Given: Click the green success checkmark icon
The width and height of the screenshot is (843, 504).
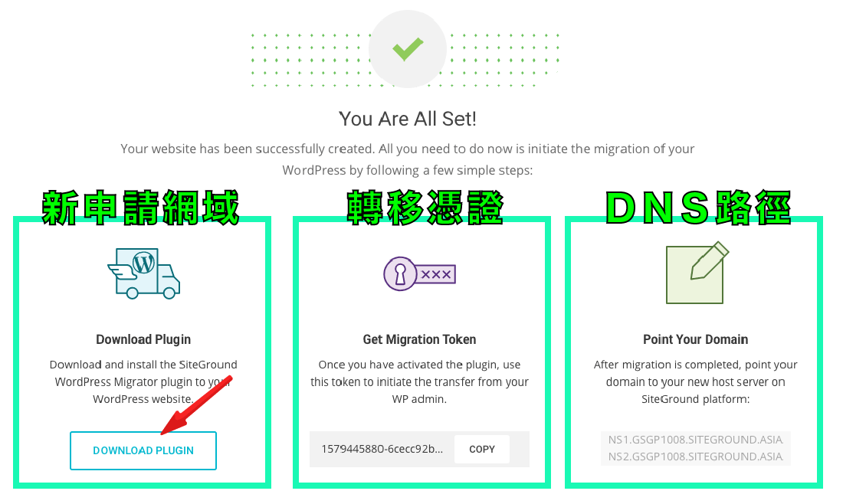Looking at the screenshot, I should (x=408, y=49).
